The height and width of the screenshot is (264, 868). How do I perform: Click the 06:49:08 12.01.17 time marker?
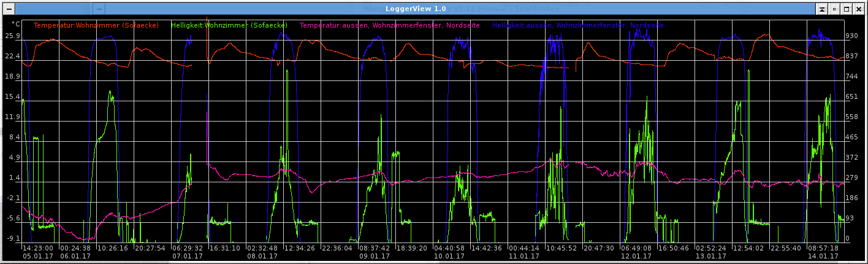tap(636, 252)
